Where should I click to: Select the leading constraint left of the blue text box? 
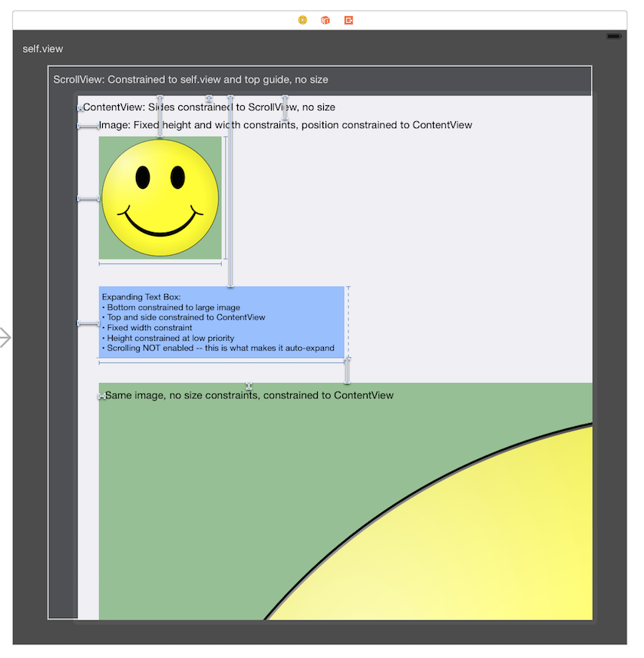[88, 323]
